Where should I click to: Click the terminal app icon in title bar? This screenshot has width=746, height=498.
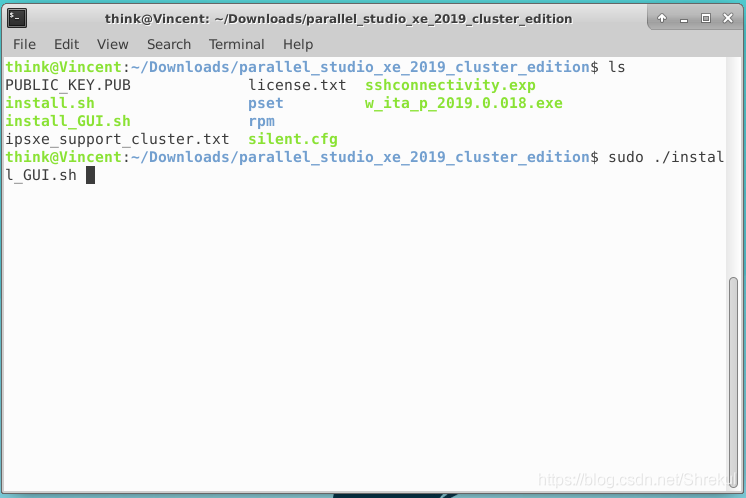(x=17, y=19)
